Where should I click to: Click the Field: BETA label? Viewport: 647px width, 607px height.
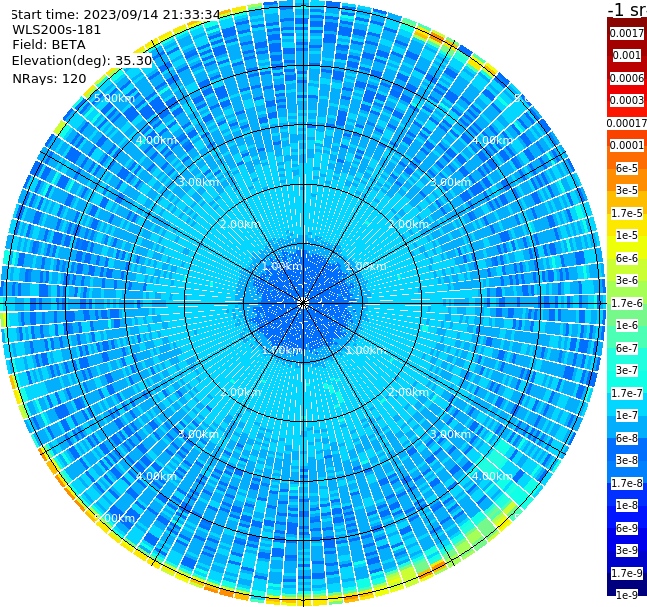(x=49, y=45)
